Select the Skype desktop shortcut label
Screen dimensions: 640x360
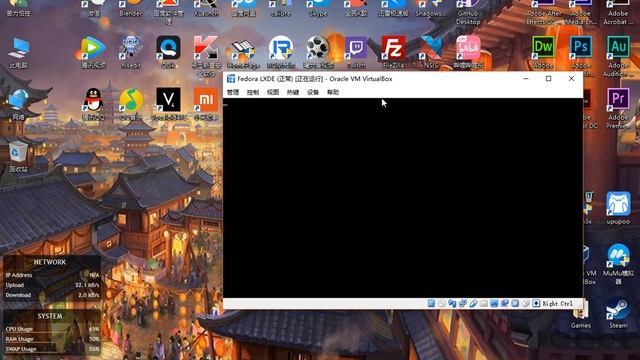(318, 13)
